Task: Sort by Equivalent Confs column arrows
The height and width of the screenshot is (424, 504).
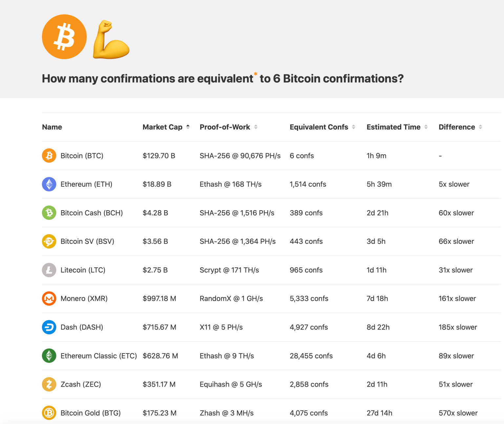Action: [x=353, y=127]
